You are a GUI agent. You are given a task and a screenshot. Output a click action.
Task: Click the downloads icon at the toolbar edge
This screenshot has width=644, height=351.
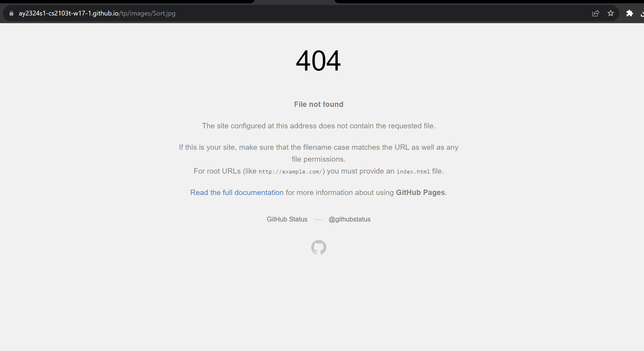coord(642,13)
